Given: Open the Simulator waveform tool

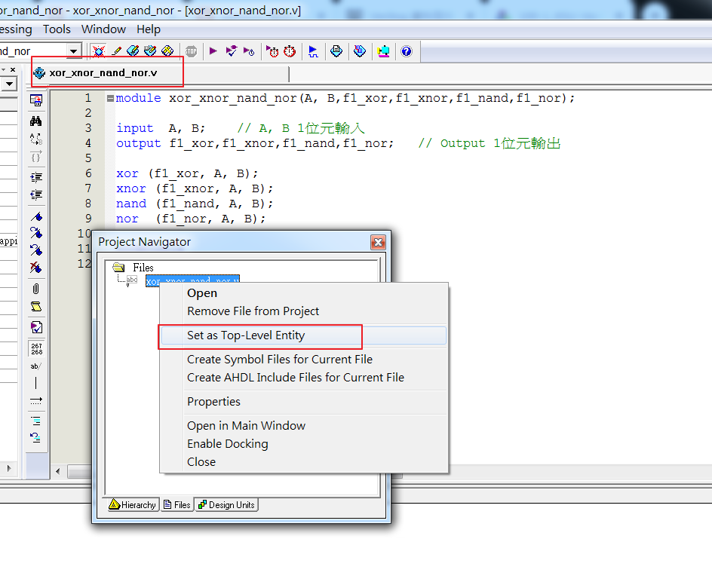Looking at the screenshot, I should point(313,51).
